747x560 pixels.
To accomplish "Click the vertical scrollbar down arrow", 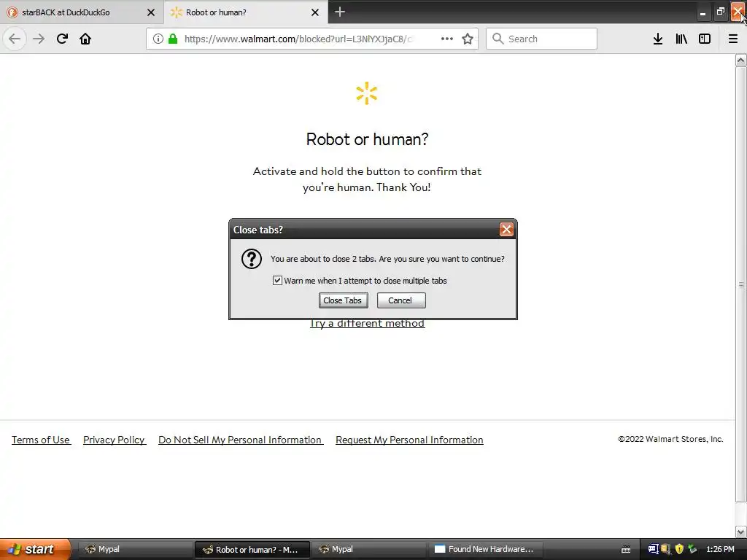I will click(x=740, y=532).
